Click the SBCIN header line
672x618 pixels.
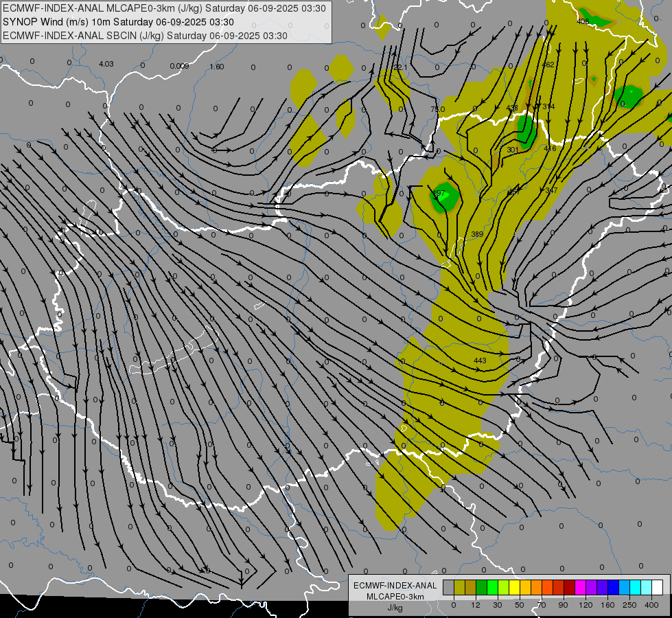(145, 36)
